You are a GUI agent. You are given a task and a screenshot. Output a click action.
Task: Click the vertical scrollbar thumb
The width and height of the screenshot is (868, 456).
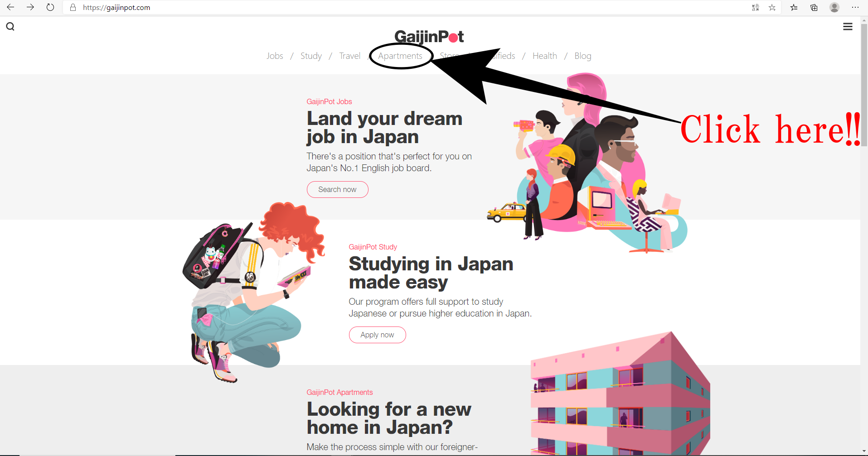coord(864,85)
